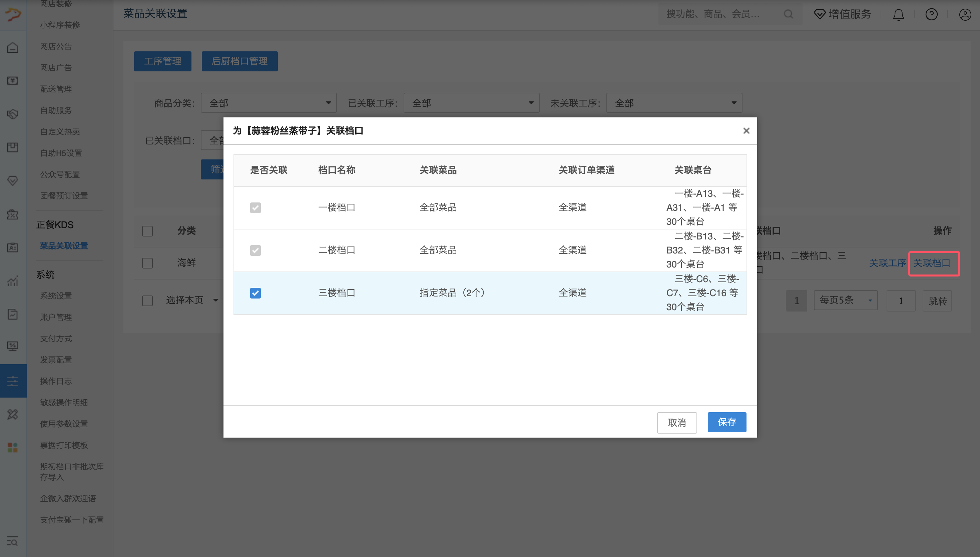Open the coupon percent icon in left rail
Screen dimensions: 980x557
pyautogui.click(x=13, y=214)
